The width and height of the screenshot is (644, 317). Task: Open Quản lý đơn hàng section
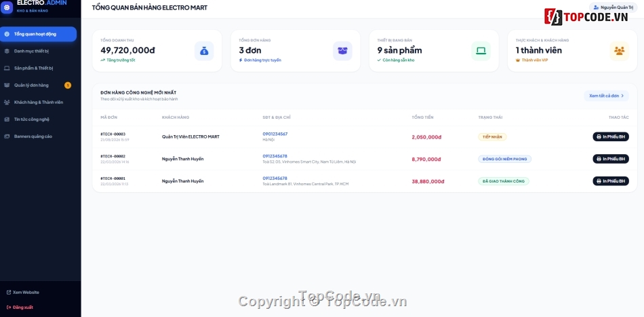coord(38,85)
